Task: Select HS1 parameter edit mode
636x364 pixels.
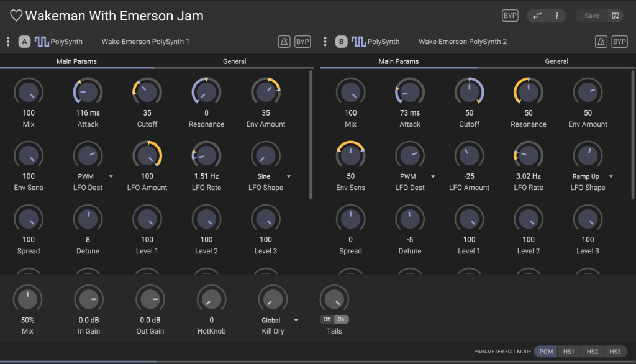Action: coord(569,352)
